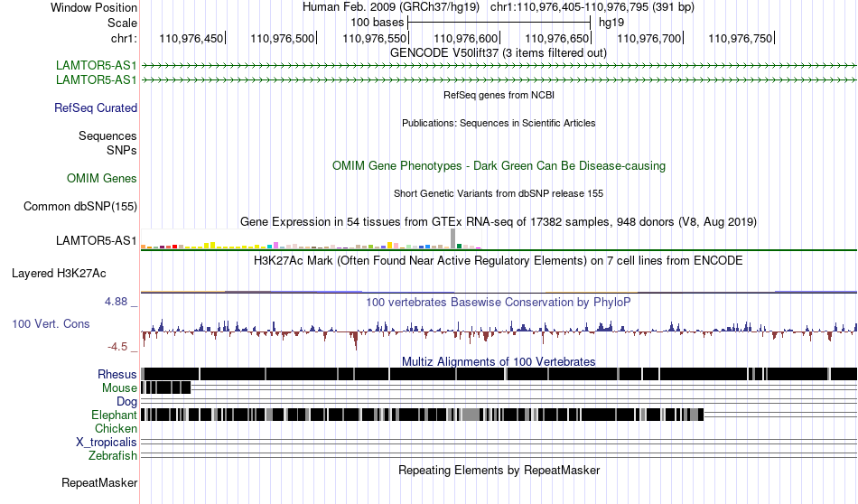Open the Common dbSNP(155) track label
858x504 pixels.
tap(80, 206)
